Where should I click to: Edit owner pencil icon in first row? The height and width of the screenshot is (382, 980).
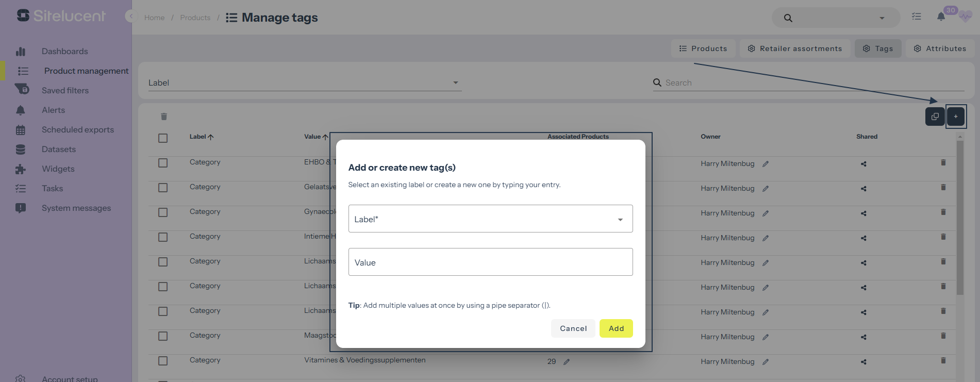[766, 164]
